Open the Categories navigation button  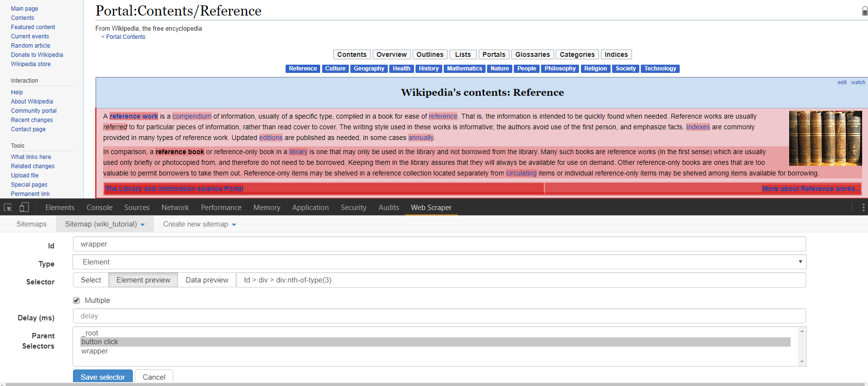[577, 54]
